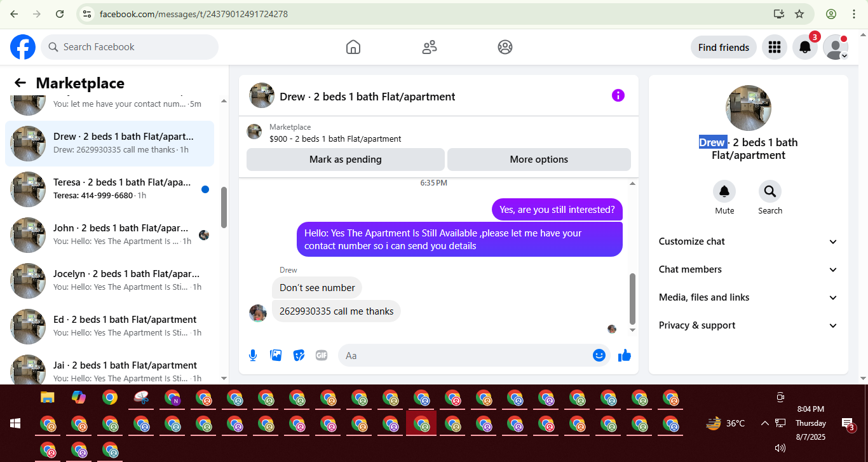Click the chat scrollbar down arrow

(632, 330)
